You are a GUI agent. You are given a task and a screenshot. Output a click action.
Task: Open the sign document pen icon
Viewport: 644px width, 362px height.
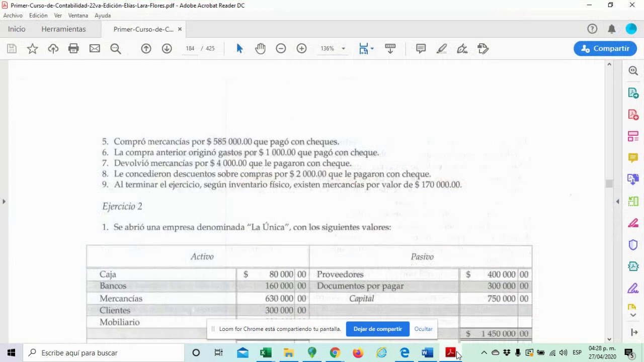pyautogui.click(x=462, y=49)
